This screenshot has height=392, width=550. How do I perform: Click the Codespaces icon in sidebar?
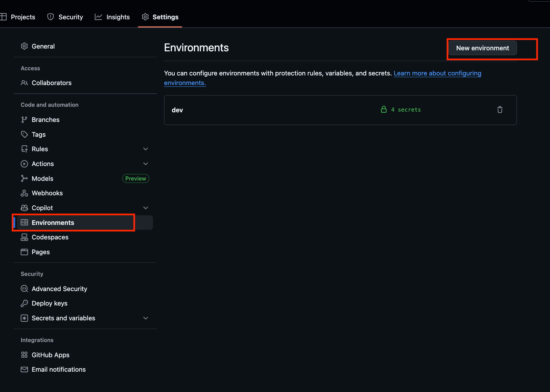(24, 237)
